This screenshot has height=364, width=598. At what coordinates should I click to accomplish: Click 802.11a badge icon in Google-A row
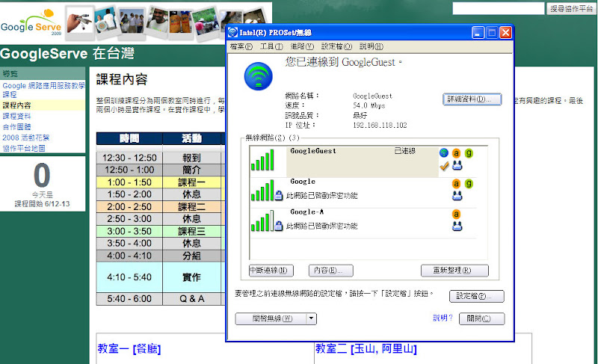click(x=456, y=215)
